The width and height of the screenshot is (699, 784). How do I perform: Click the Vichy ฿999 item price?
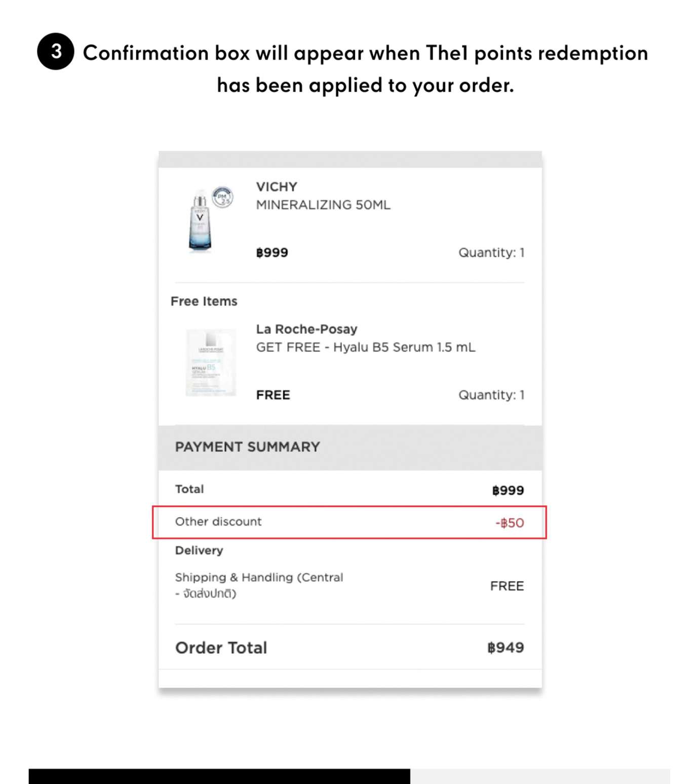pos(272,253)
